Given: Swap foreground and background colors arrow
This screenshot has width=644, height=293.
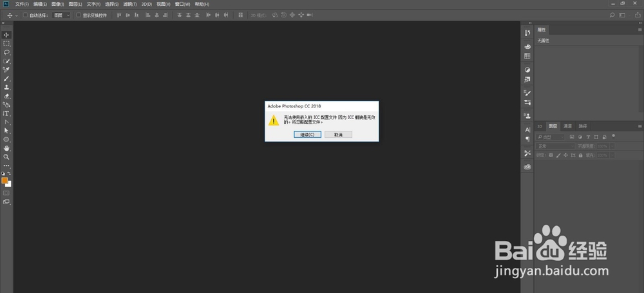Looking at the screenshot, I should pos(9,174).
